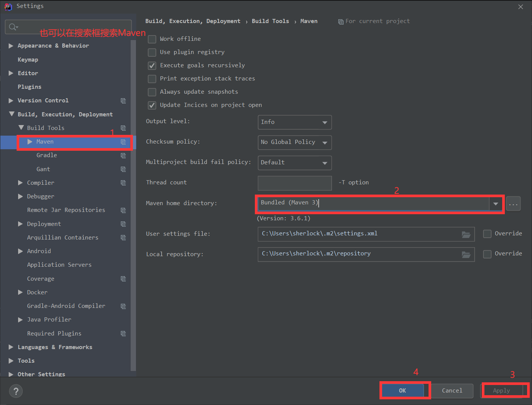Viewport: 532px width, 405px height.
Task: Select Keymap in settings tree
Action: click(x=28, y=60)
